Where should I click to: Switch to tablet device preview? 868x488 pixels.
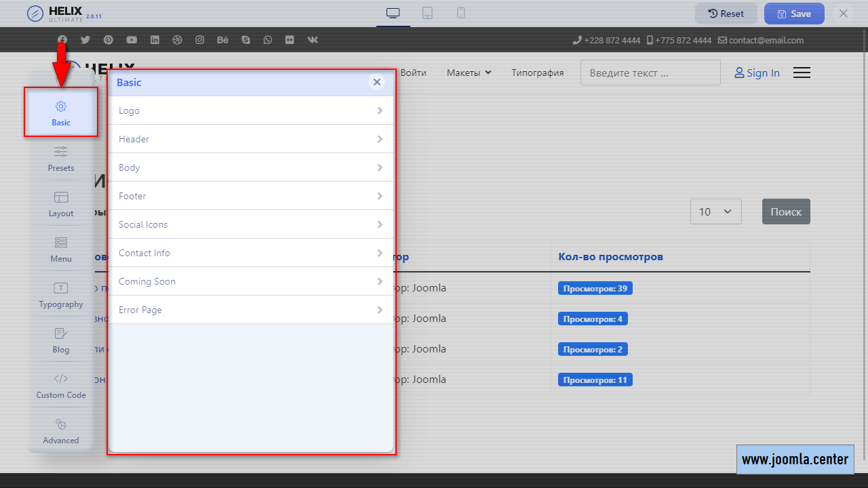click(427, 14)
